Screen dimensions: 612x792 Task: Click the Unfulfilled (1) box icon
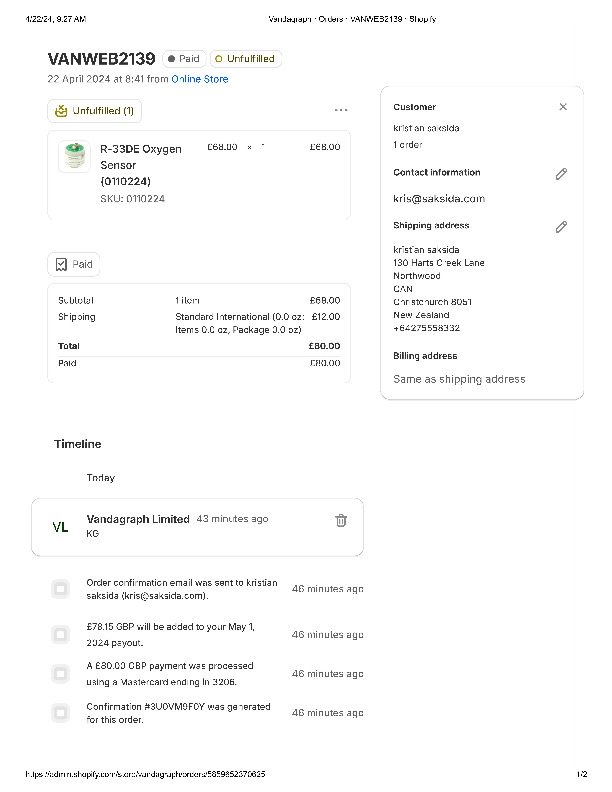(x=61, y=111)
